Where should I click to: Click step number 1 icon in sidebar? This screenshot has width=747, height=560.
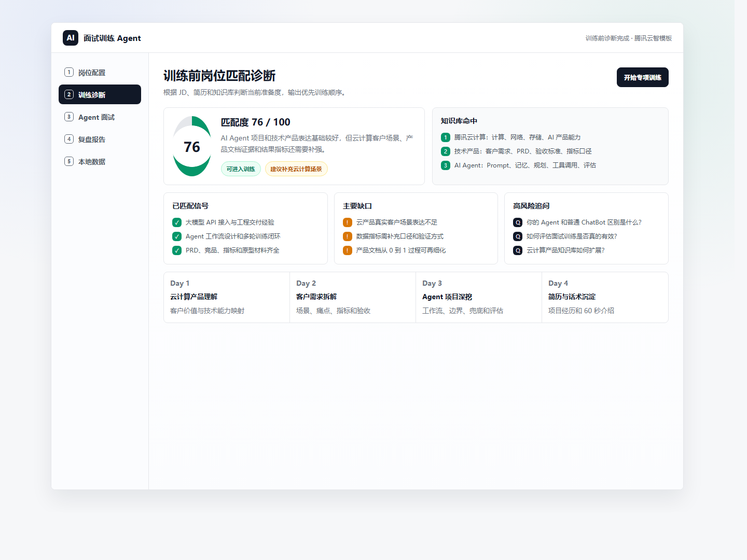tap(69, 72)
